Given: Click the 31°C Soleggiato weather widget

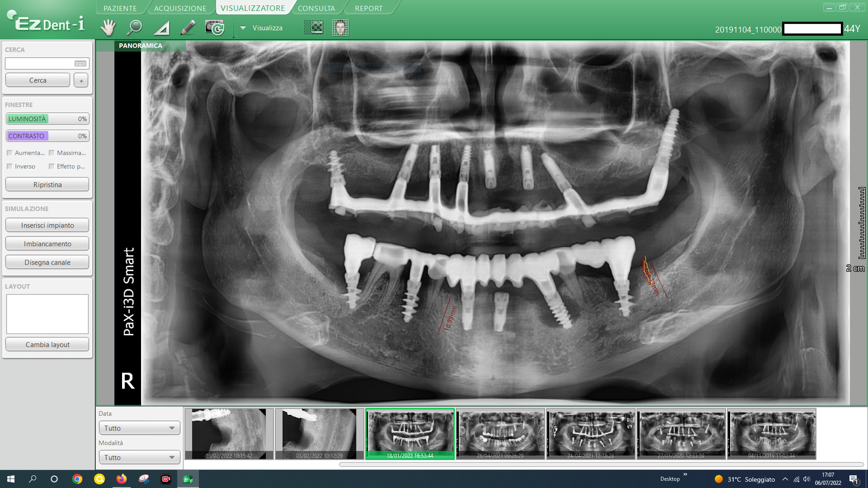Looking at the screenshot, I should pos(744,479).
